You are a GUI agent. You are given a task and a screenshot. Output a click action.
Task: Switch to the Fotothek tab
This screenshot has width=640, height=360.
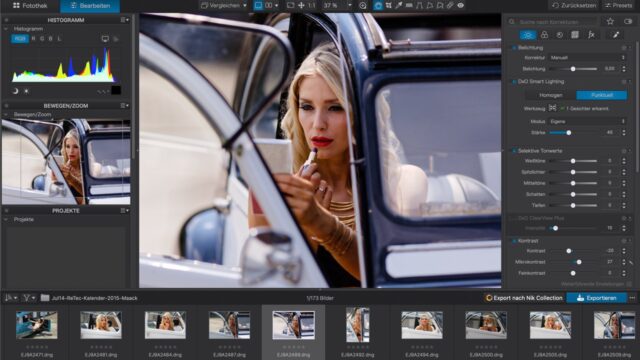tap(30, 6)
